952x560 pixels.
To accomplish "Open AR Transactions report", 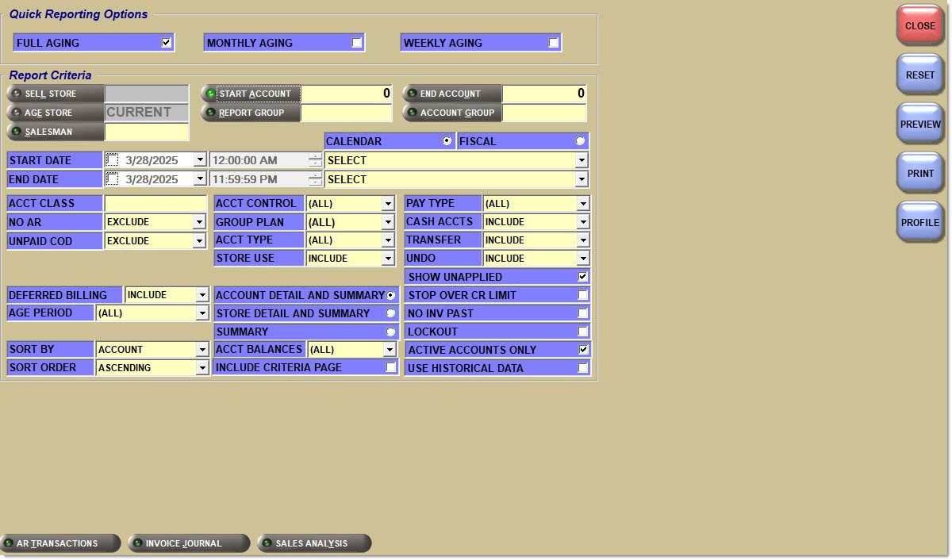I will pos(60,543).
